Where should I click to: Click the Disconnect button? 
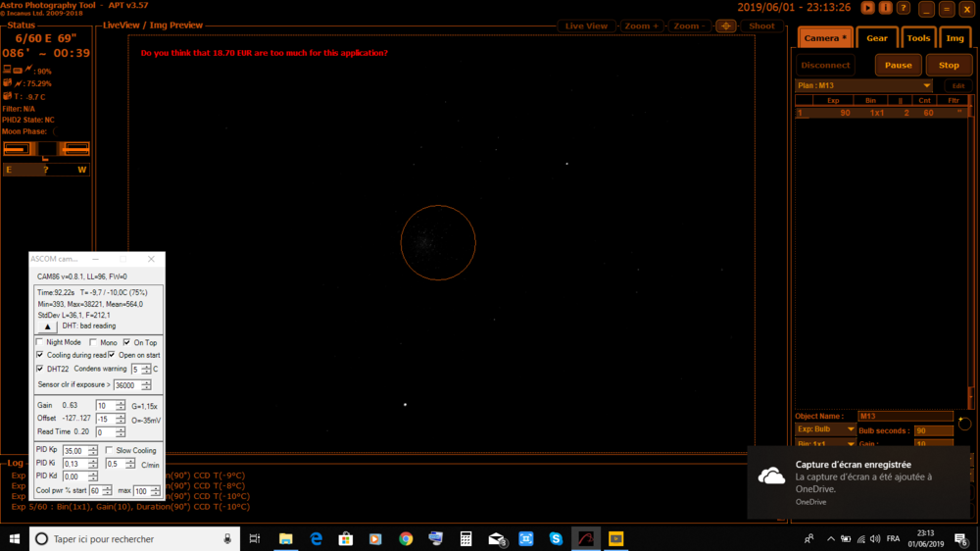coord(825,65)
